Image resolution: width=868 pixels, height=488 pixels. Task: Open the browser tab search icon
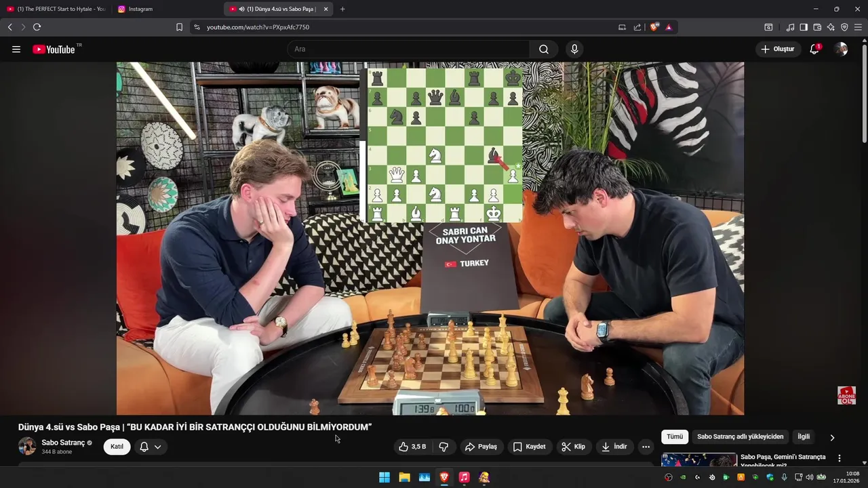(x=768, y=27)
